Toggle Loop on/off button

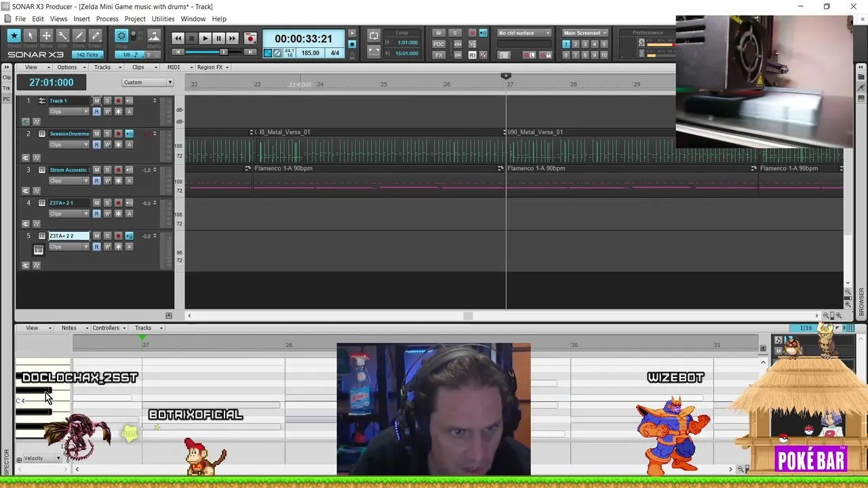coord(374,36)
